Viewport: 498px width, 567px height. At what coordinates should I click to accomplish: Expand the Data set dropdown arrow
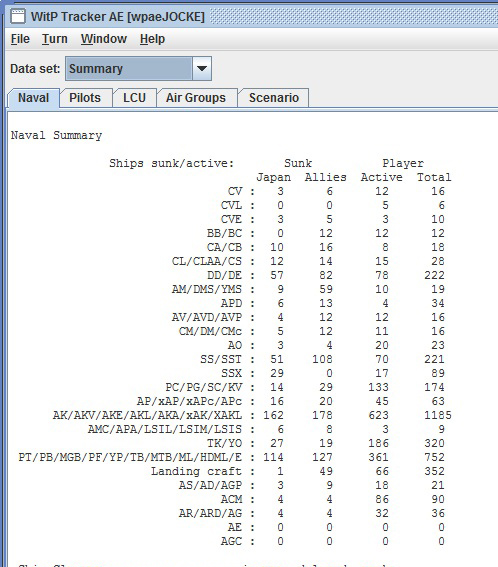202,68
